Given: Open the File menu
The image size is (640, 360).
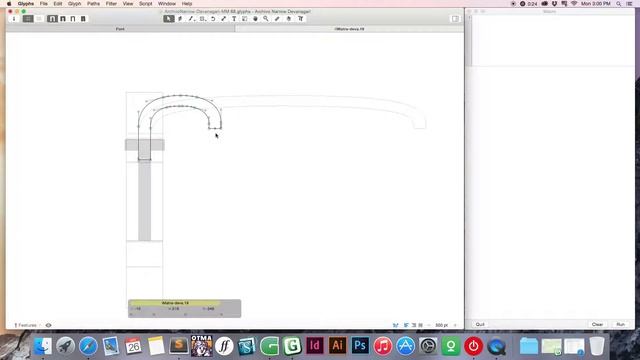Looking at the screenshot, I should (44, 4).
